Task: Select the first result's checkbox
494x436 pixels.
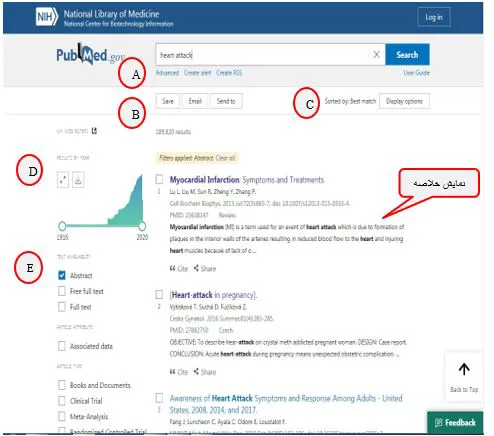Action: (x=160, y=179)
